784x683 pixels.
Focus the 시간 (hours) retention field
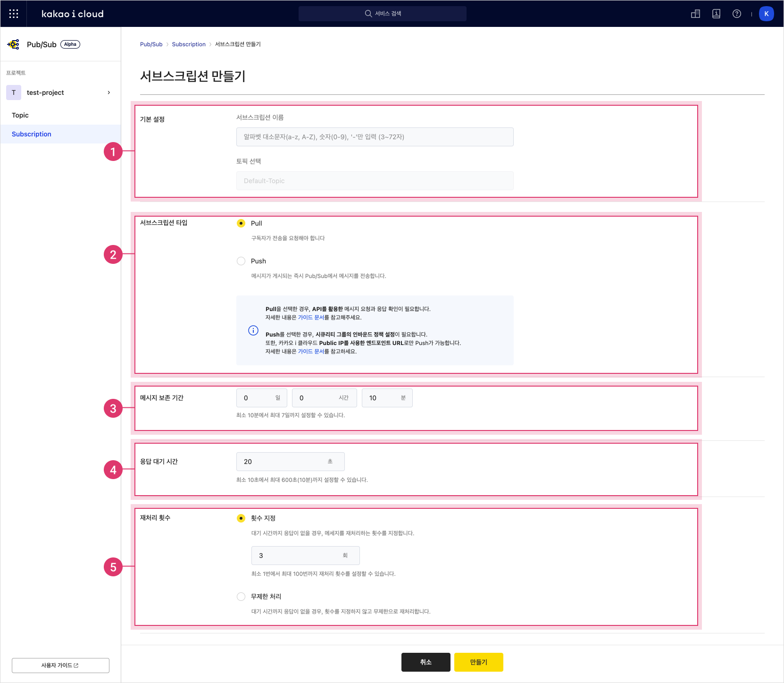tap(325, 398)
